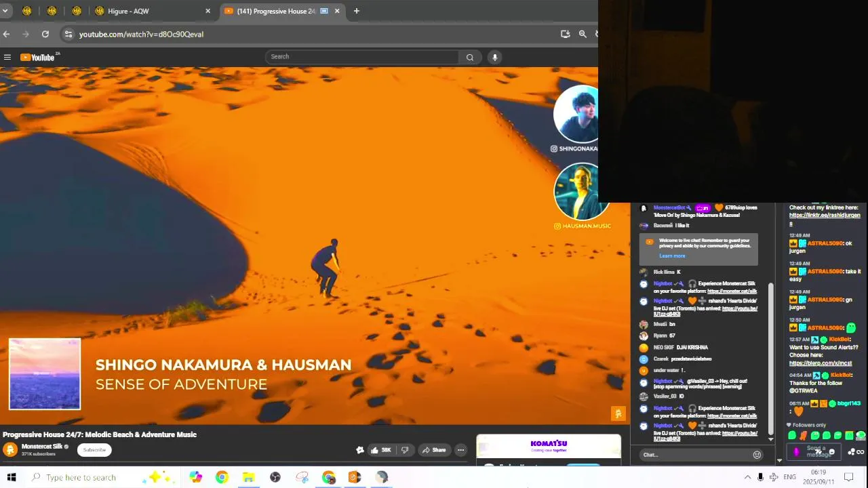Screen dimensions: 868x488
Task: Open File Explorer from the taskbar
Action: (x=248, y=477)
